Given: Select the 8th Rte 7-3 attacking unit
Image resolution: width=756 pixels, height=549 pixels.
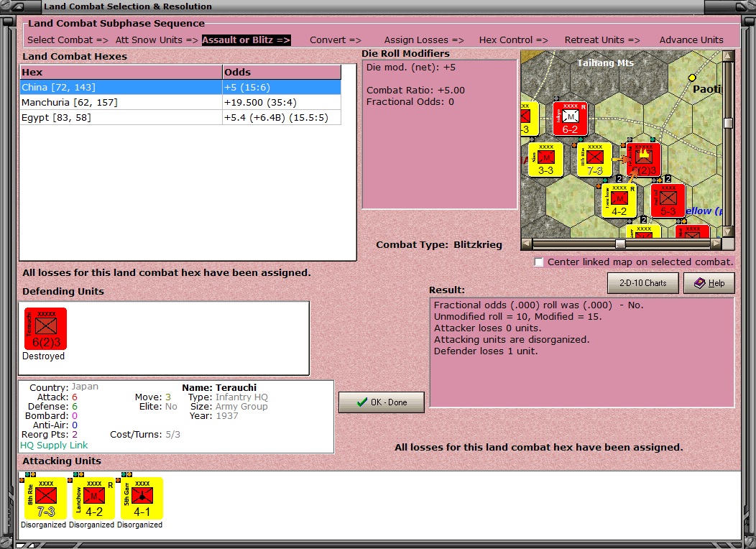Looking at the screenshot, I should 46,498.
